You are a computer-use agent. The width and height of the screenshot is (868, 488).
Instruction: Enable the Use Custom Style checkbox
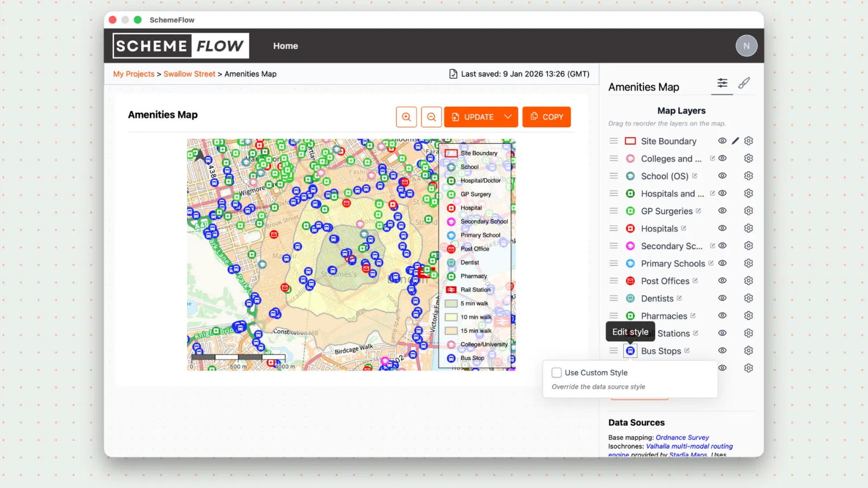coord(557,373)
